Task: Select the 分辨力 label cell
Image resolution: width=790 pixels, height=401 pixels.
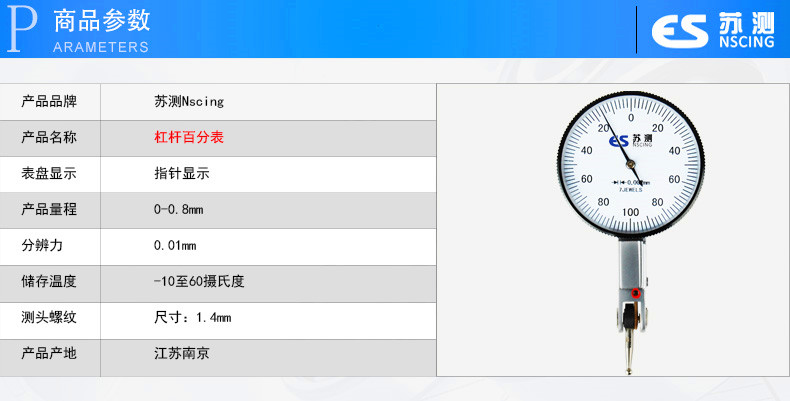Action: (50, 247)
